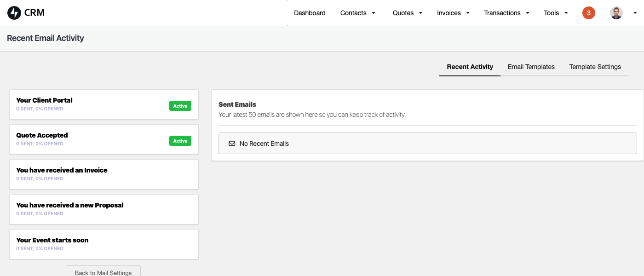Switch to the Email Templates tab
Screen dimensions: 644x276
coord(531,67)
